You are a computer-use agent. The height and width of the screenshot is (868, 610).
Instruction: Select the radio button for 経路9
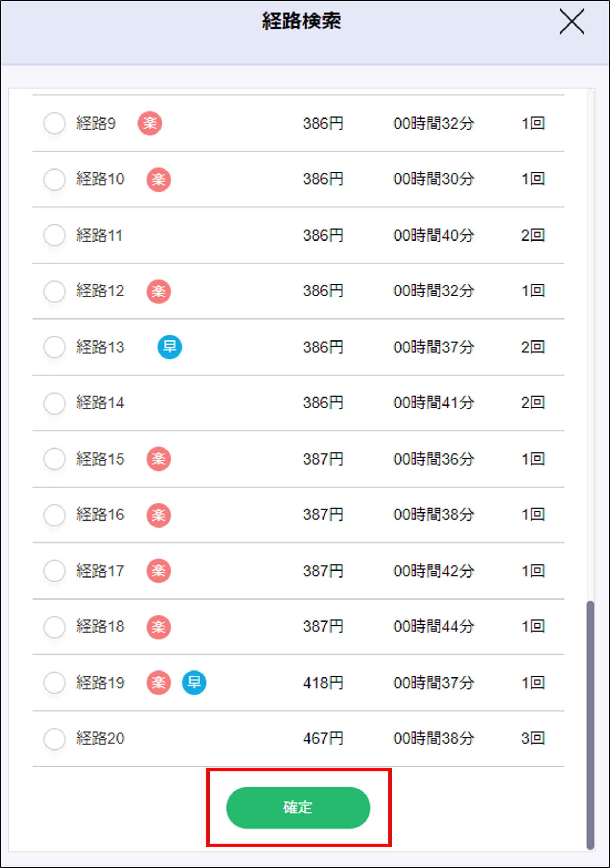[54, 123]
